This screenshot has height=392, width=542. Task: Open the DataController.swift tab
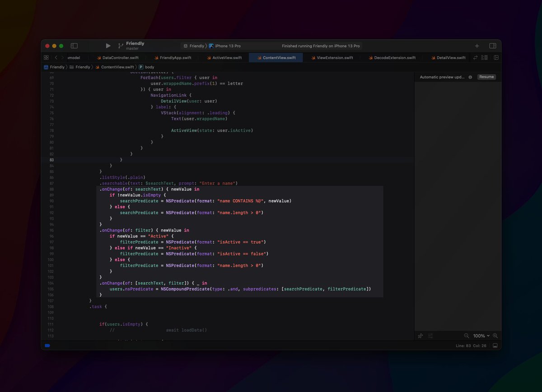point(120,58)
